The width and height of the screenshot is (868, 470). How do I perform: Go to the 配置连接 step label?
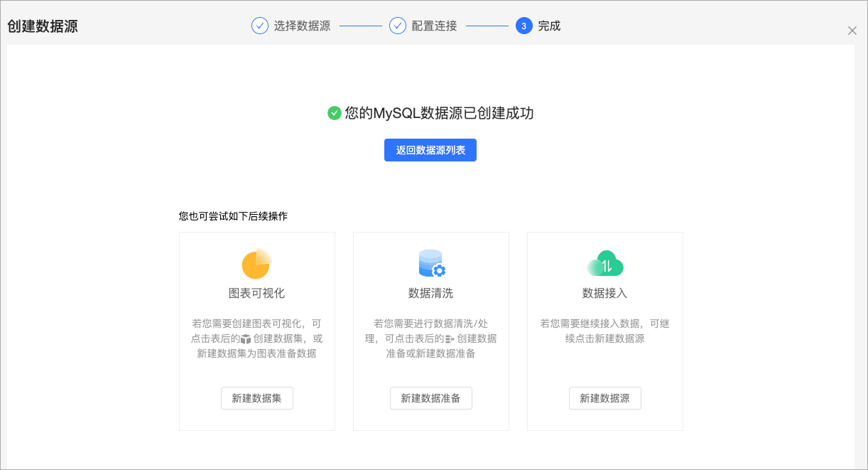(x=434, y=26)
